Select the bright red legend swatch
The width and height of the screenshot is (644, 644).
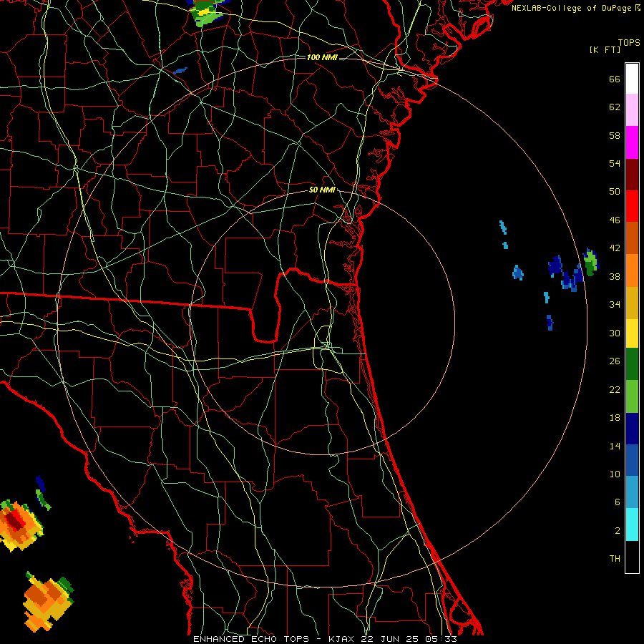(632, 206)
